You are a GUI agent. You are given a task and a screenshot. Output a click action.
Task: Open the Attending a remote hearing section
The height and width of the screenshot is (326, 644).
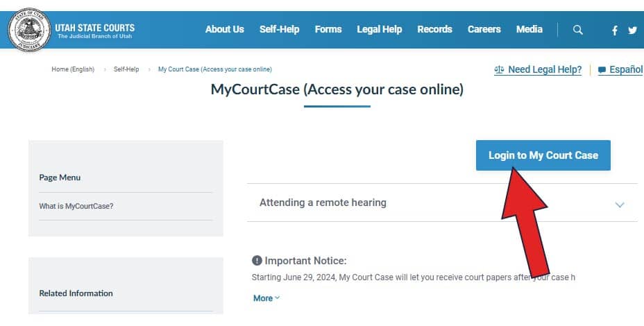tap(442, 203)
